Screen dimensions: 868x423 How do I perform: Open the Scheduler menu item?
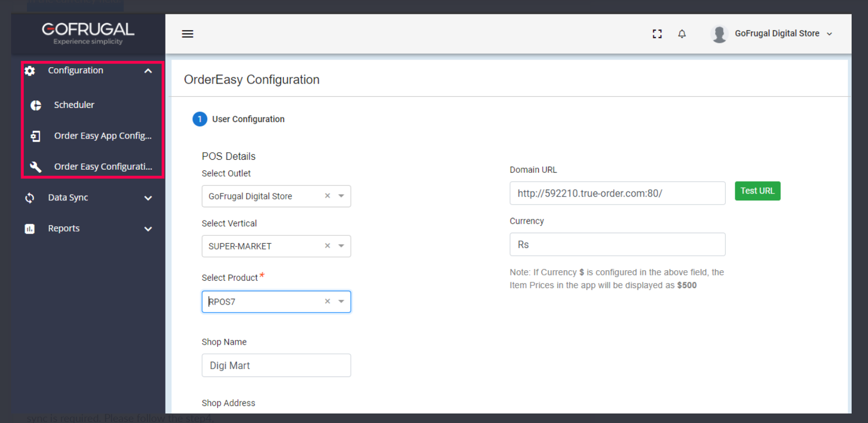coord(74,105)
